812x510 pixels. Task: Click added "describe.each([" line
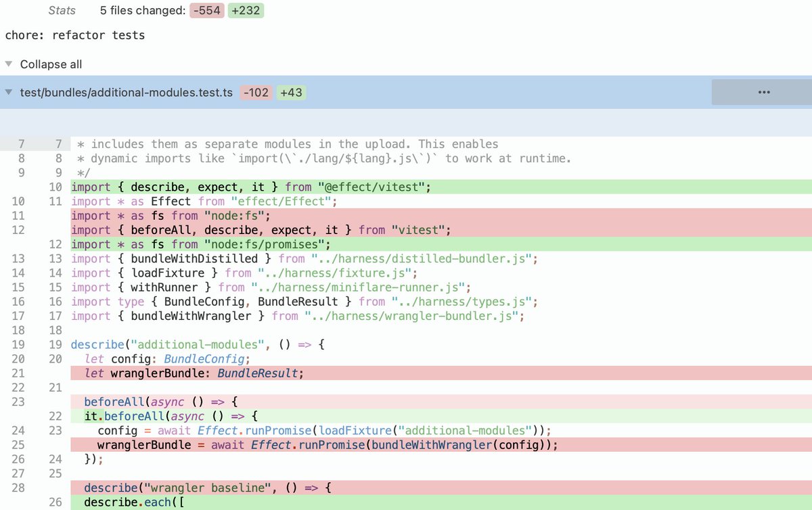click(x=441, y=503)
